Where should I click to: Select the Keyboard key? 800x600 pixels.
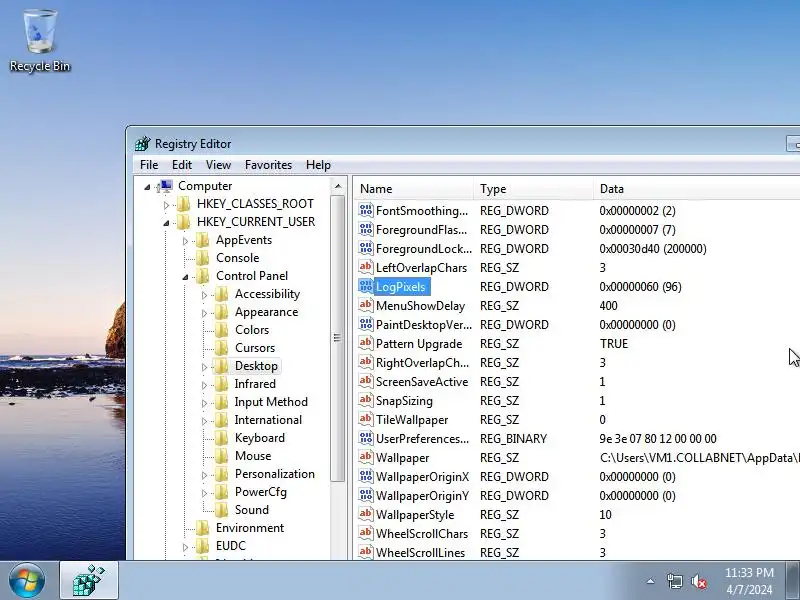point(260,438)
